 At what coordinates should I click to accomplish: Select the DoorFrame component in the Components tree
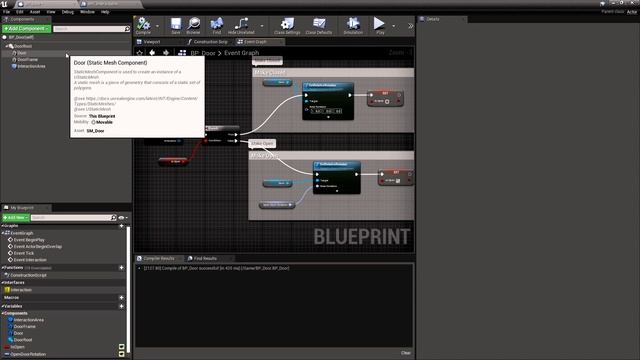coord(27,60)
